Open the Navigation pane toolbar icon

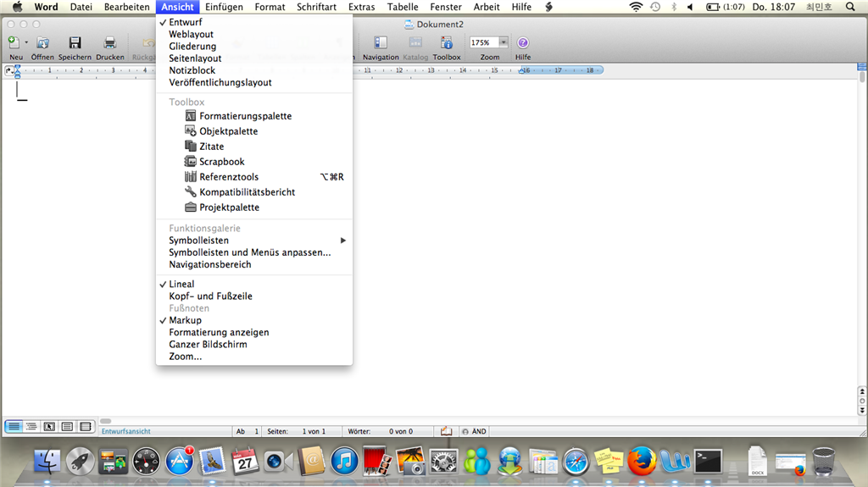(x=381, y=42)
